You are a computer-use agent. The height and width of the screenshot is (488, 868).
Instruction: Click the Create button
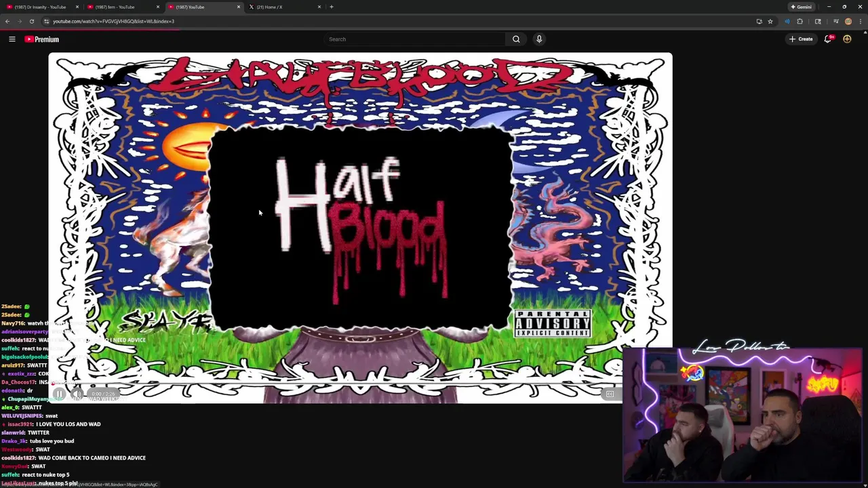pos(801,39)
